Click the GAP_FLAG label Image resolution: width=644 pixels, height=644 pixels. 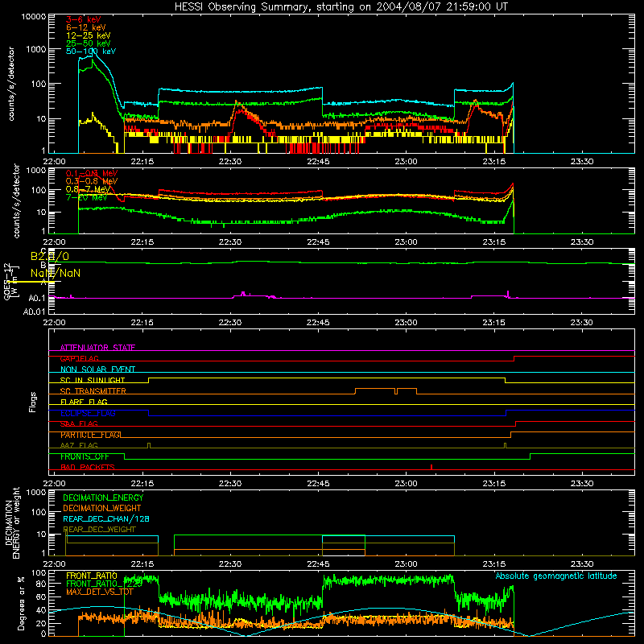coord(79,358)
